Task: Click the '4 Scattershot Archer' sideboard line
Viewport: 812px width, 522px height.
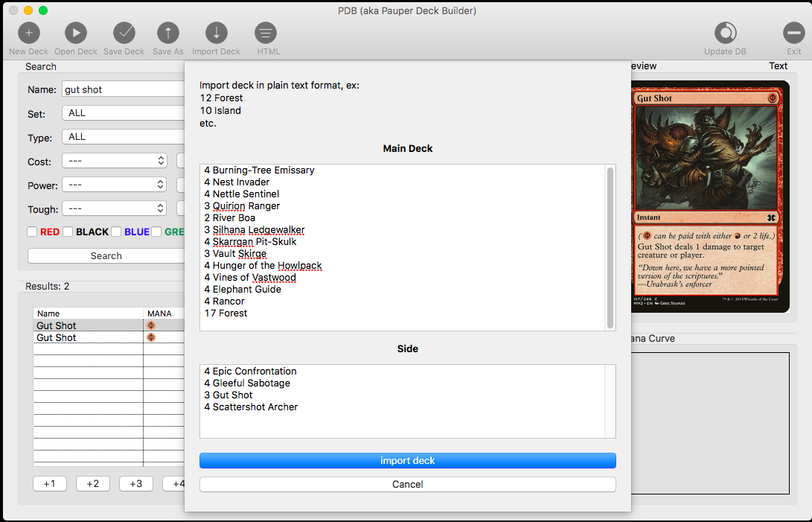Action: point(251,407)
